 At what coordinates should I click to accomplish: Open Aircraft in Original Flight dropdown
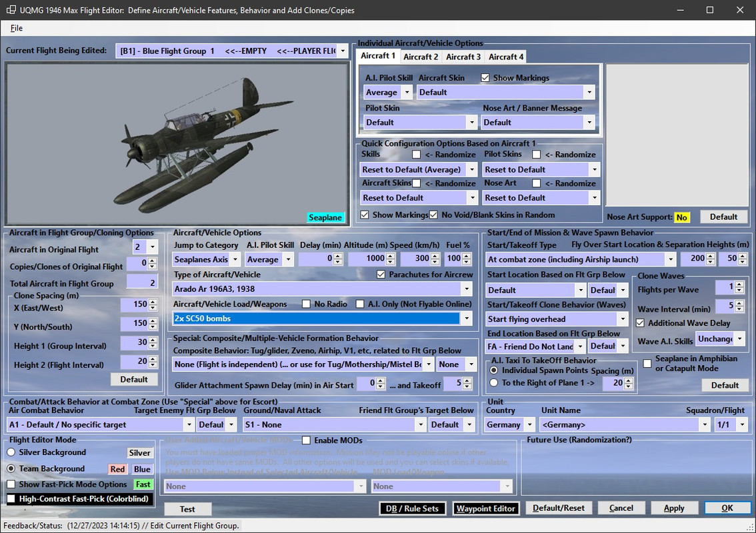pyautogui.click(x=153, y=247)
